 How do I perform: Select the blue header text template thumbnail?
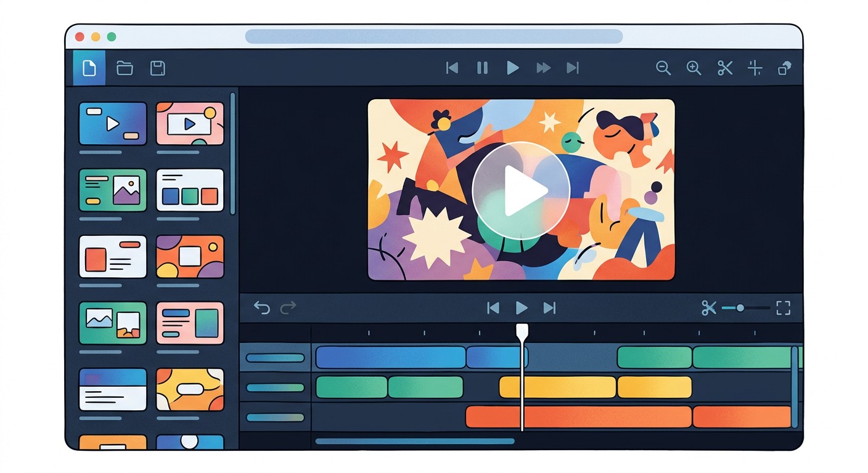[x=113, y=390]
